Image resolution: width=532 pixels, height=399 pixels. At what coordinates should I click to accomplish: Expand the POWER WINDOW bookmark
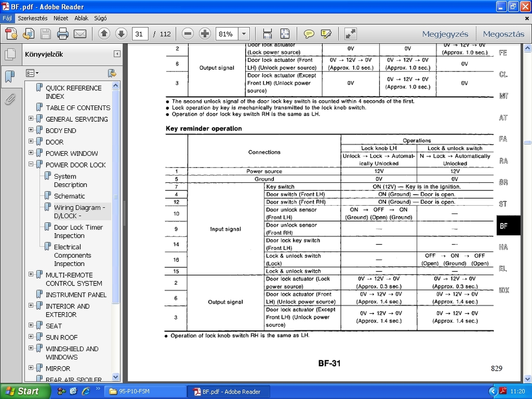[31, 153]
